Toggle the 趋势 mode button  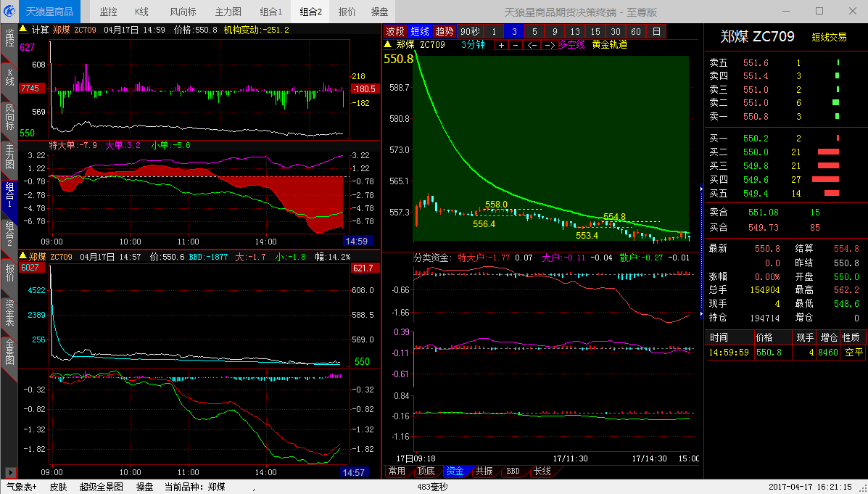tap(445, 32)
